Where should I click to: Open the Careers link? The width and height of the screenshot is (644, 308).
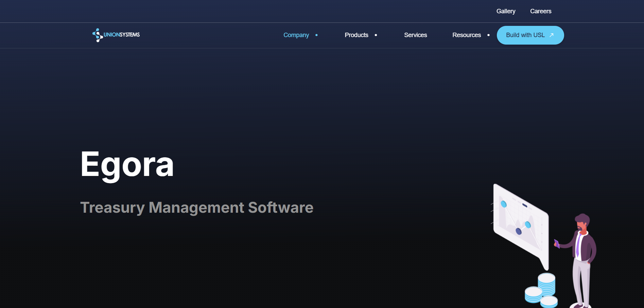point(541,11)
